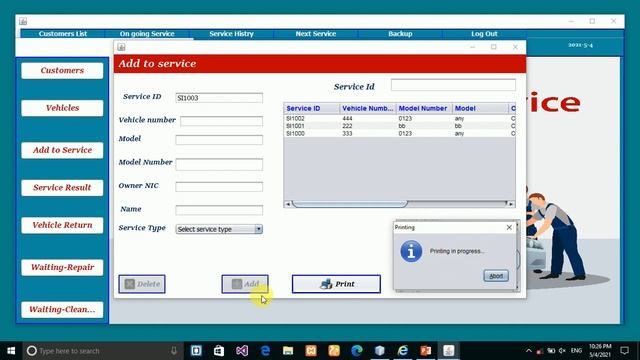Click the Windows search box
The width and height of the screenshot is (640, 360).
tap(102, 351)
